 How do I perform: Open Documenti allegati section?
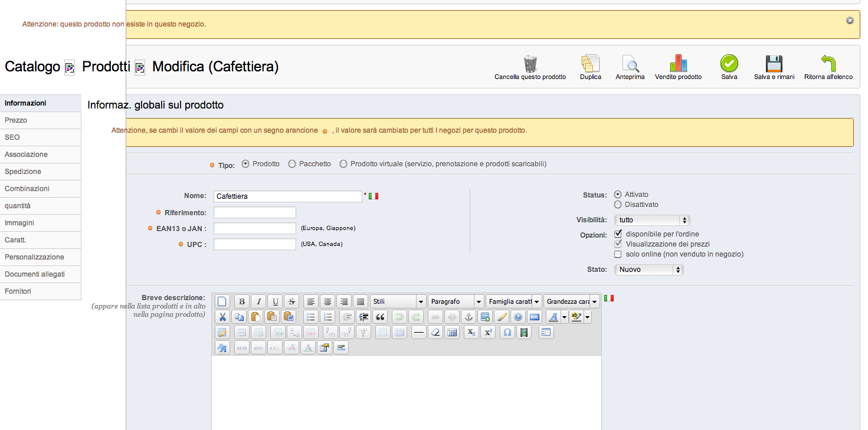(40, 274)
